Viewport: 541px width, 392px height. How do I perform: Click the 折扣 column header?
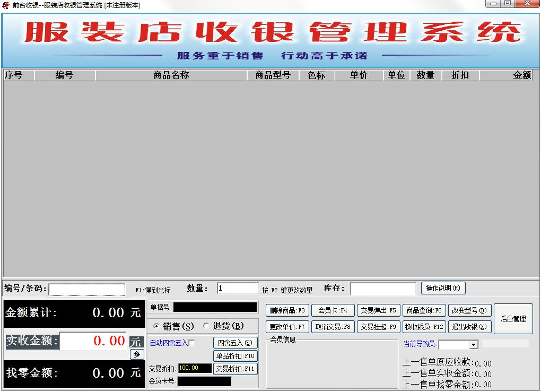coord(460,75)
